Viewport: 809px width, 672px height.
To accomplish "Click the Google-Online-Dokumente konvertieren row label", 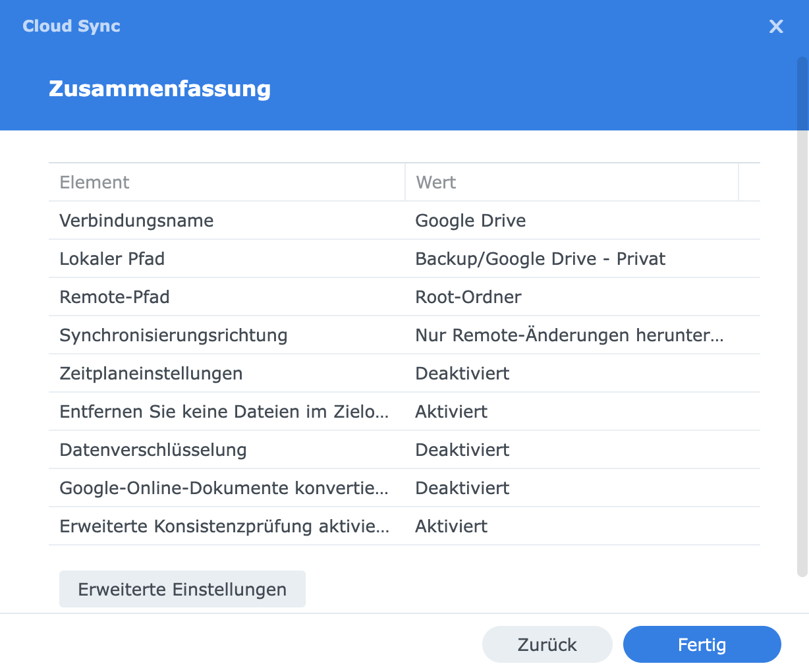I will 224,488.
